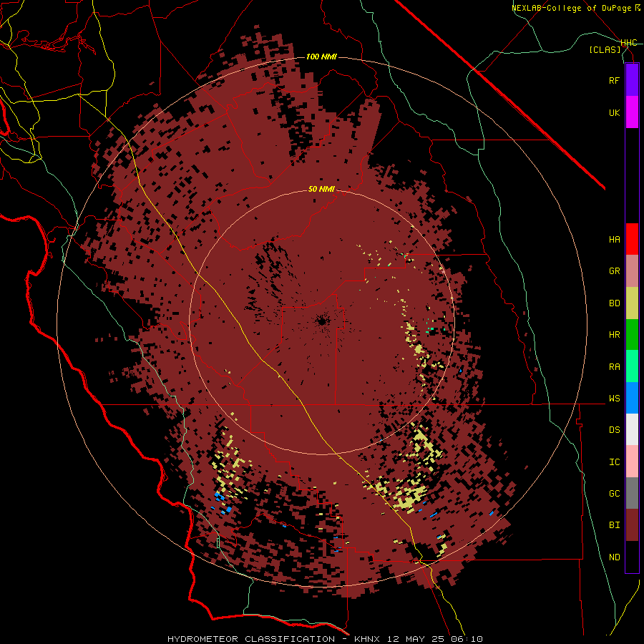
Task: Pick the RA light-green legend swatch
Action: coord(632,366)
